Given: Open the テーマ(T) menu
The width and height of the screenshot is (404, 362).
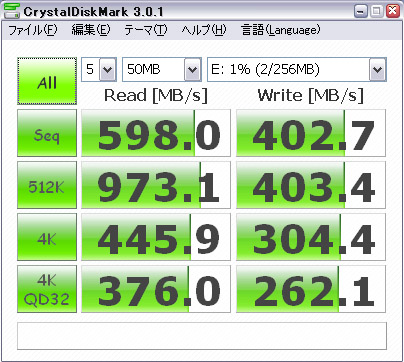Looking at the screenshot, I should click(146, 30).
